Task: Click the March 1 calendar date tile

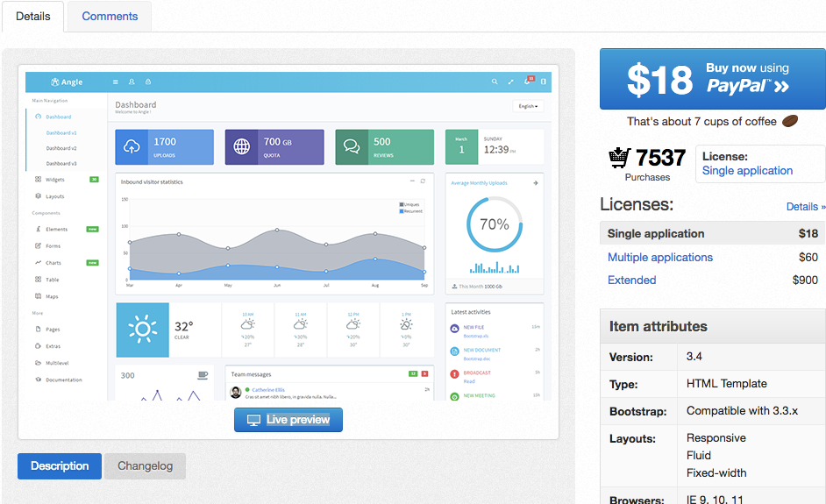Action: click(x=461, y=147)
